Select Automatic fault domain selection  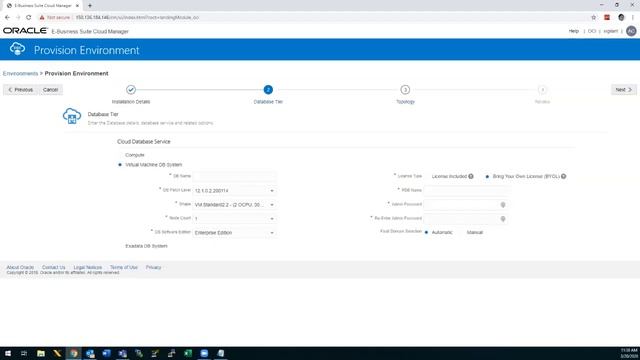pyautogui.click(x=427, y=232)
